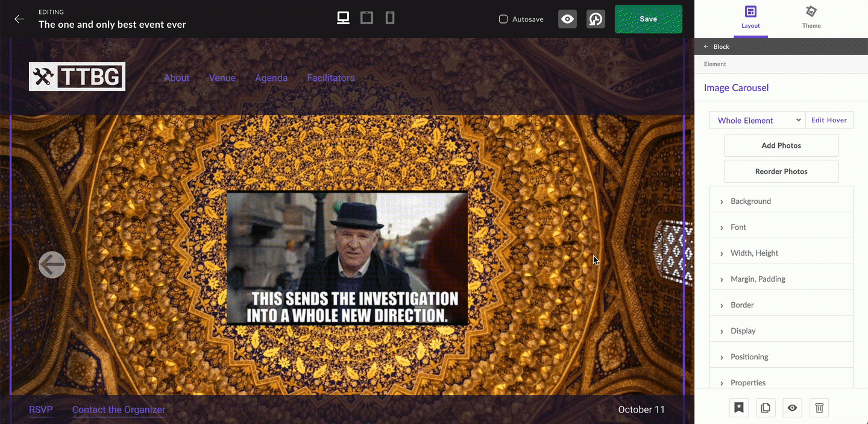Click the event title text in header

pos(112,25)
